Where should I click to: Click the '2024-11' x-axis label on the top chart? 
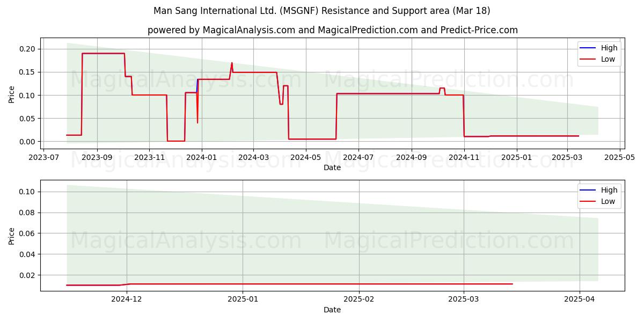tap(464, 157)
